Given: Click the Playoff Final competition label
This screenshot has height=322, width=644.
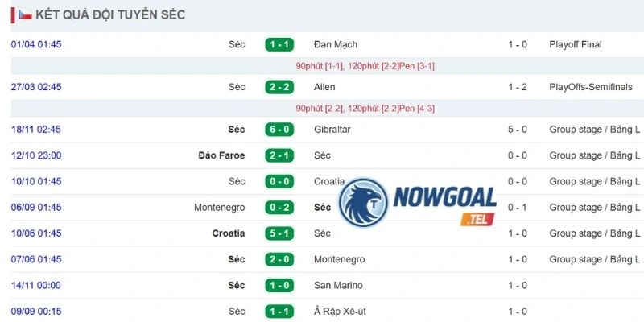Looking at the screenshot, I should [x=576, y=44].
